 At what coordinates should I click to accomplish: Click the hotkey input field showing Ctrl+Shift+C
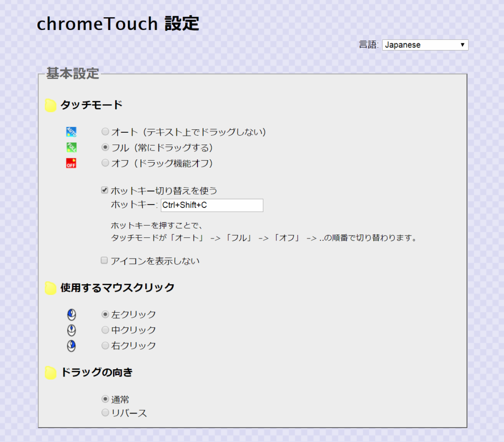212,205
